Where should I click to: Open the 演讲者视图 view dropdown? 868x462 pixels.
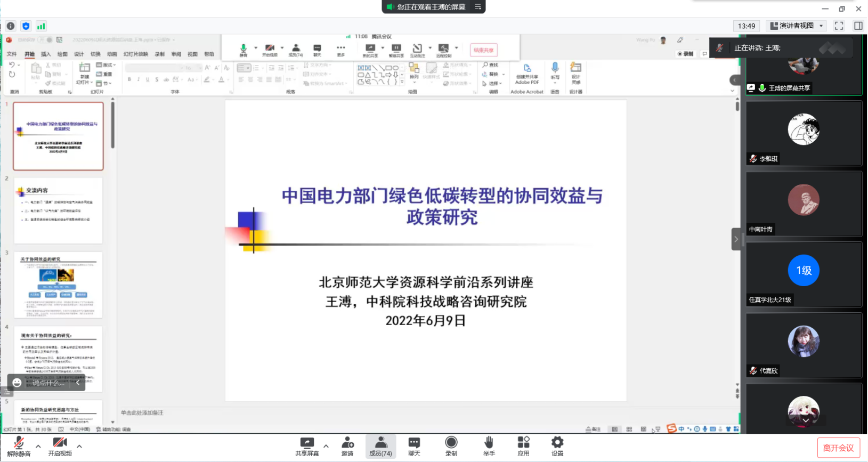[x=797, y=26]
